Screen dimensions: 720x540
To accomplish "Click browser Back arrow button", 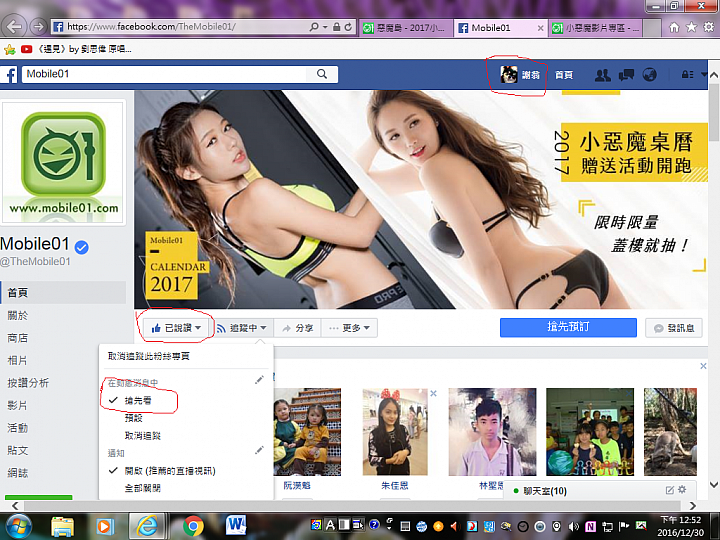I will [14, 27].
